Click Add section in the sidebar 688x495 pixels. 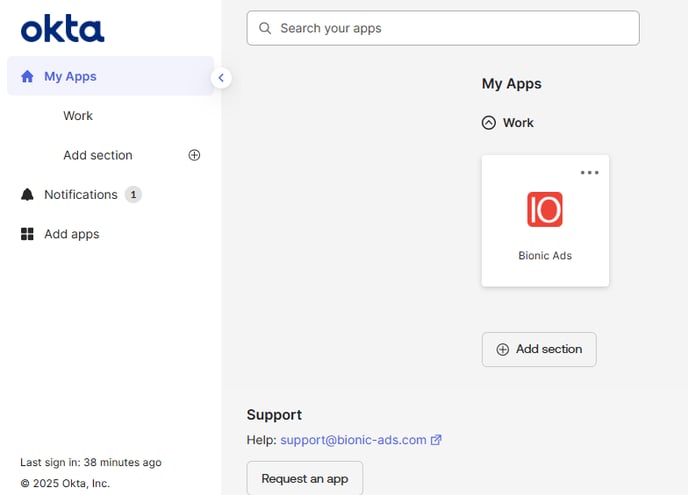coord(98,155)
